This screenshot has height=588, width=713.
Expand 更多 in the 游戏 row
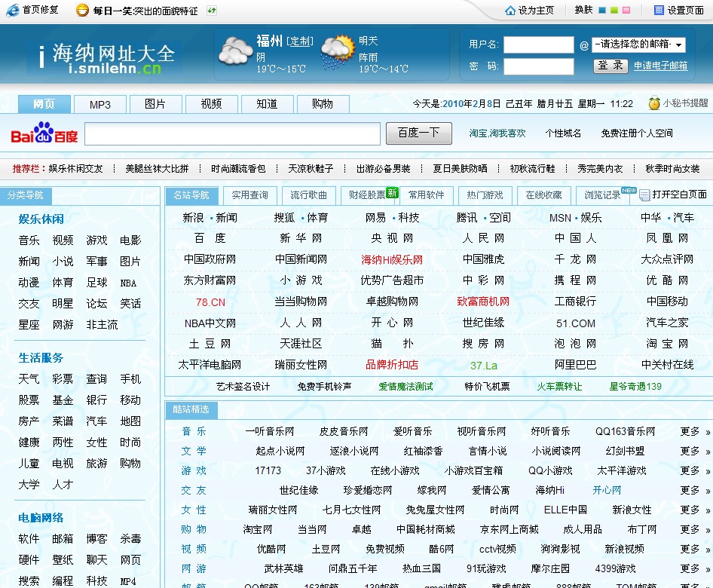click(x=695, y=470)
